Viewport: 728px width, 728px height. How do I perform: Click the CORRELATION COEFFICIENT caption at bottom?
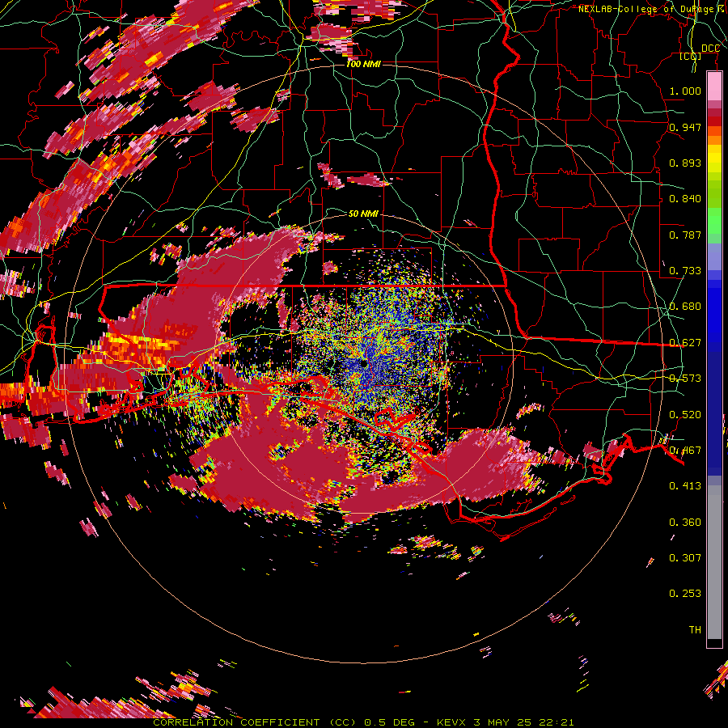click(363, 722)
